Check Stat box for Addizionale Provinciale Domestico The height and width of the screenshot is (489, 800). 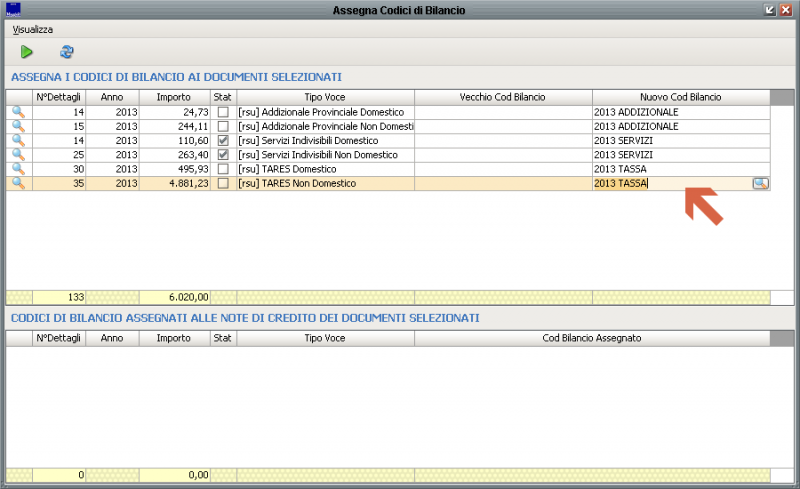click(223, 112)
